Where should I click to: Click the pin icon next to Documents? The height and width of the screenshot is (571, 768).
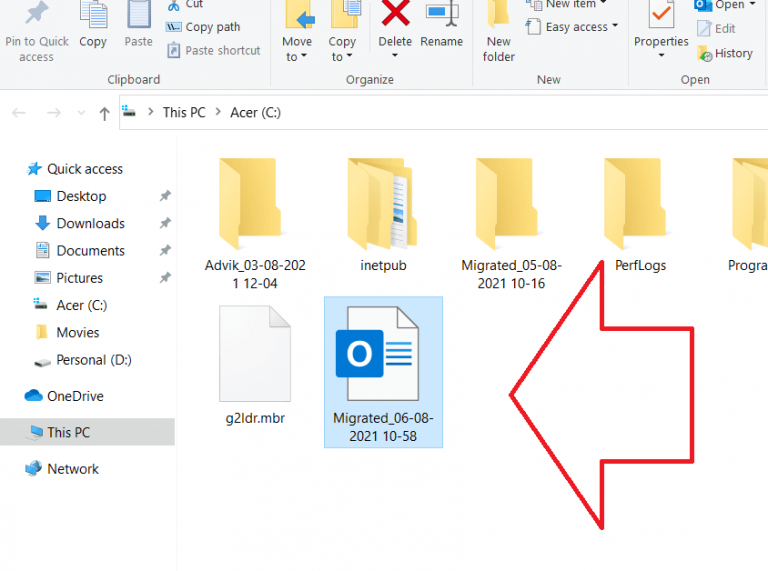click(x=165, y=251)
